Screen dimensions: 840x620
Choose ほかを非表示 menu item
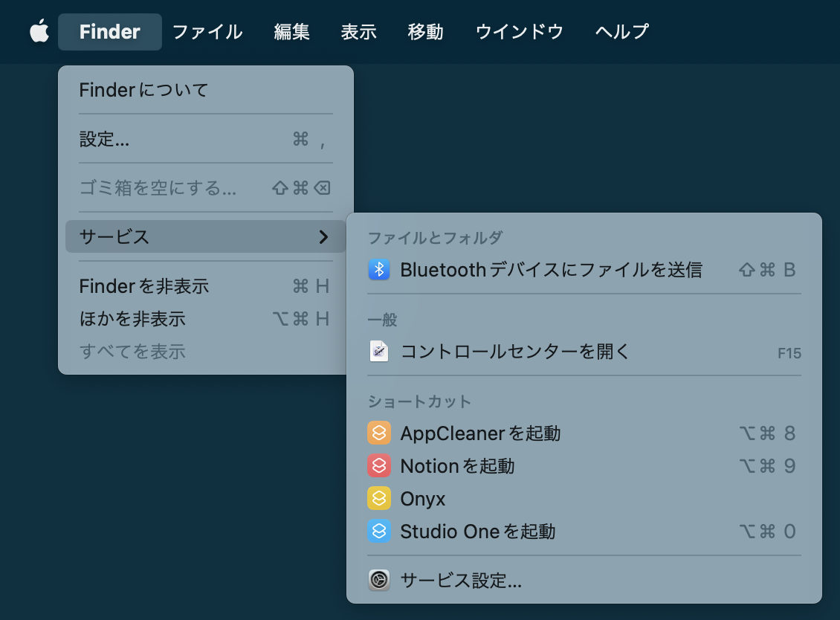132,319
